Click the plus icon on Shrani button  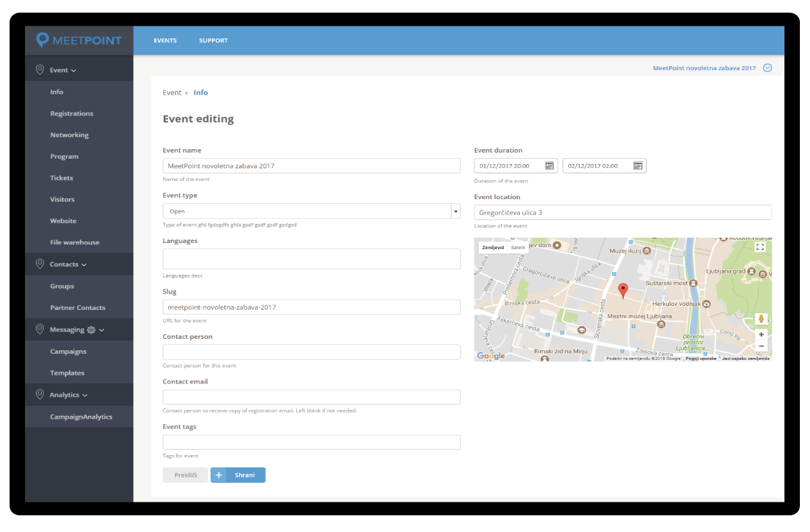click(219, 475)
